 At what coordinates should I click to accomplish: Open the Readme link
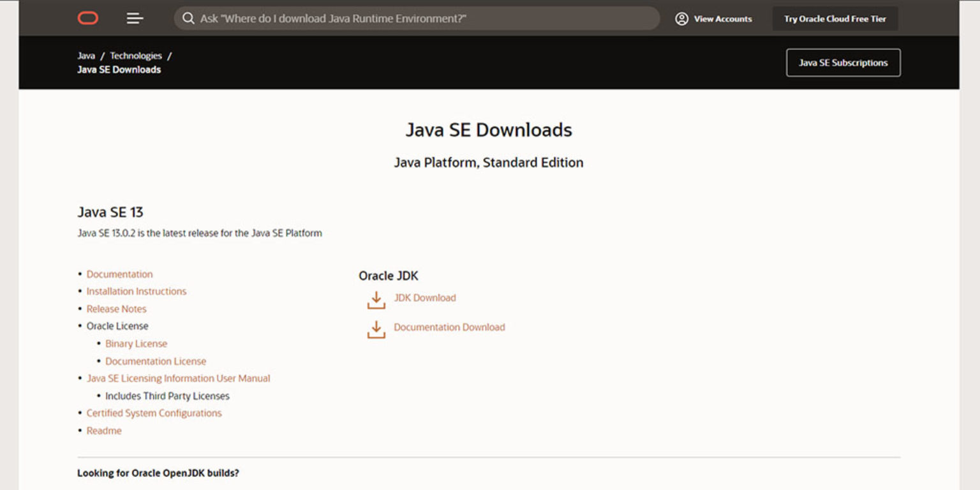(104, 431)
